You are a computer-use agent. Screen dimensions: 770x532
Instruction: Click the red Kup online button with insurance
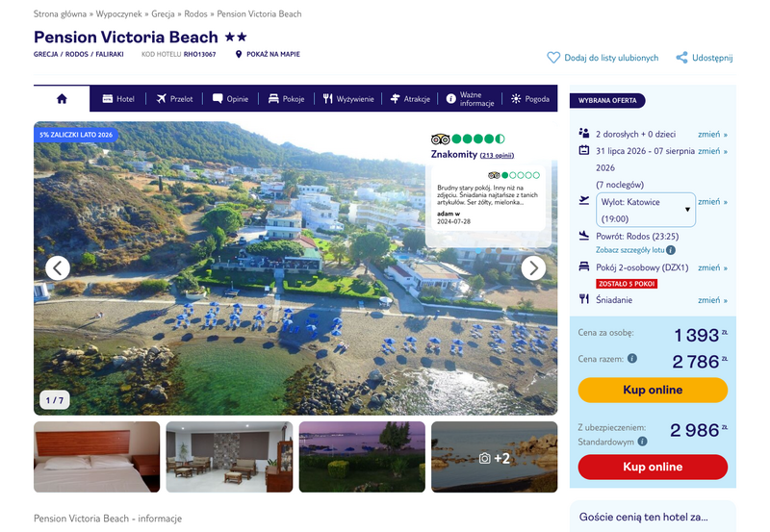coord(653,467)
